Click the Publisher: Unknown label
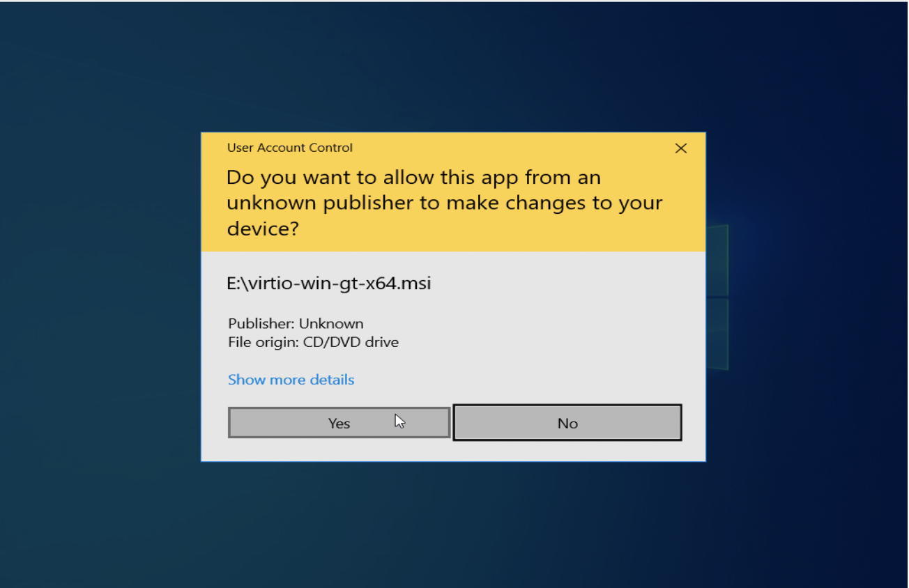Screen dimensions: 909x588 point(296,323)
